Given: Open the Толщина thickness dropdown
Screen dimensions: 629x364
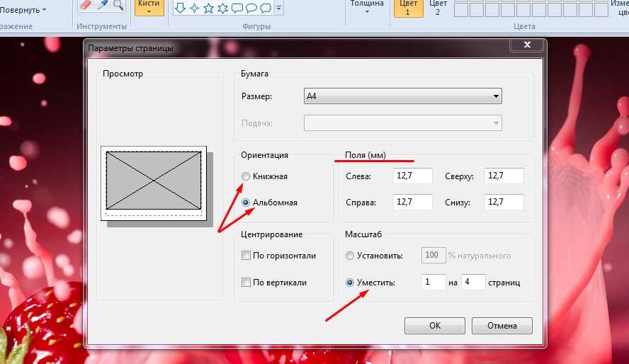Looking at the screenshot, I should (x=367, y=7).
